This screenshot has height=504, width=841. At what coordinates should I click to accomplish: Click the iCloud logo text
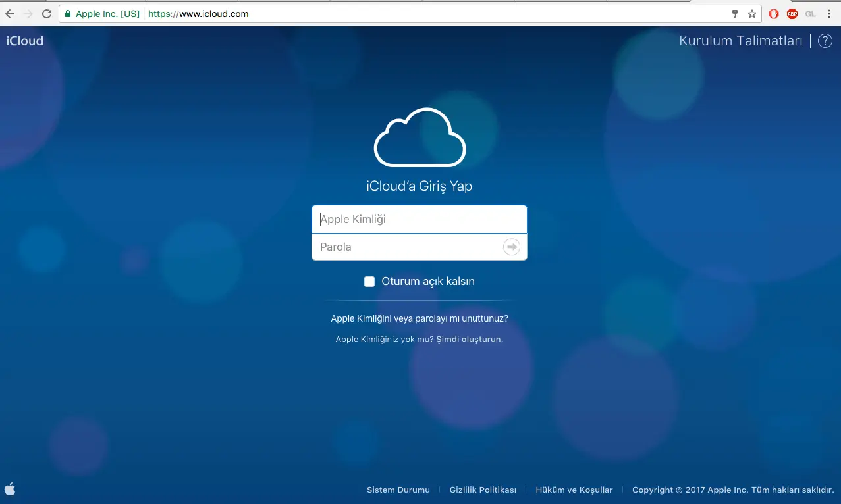point(25,41)
